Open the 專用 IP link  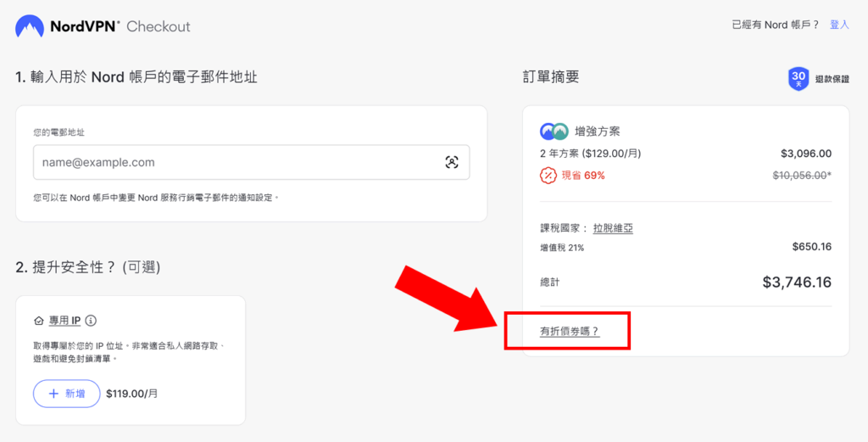pos(64,321)
